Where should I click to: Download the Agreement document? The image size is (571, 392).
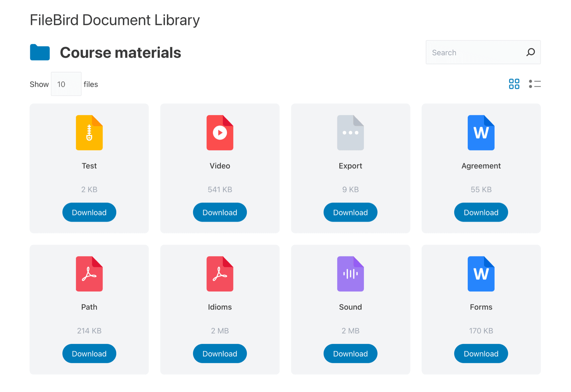pos(481,212)
